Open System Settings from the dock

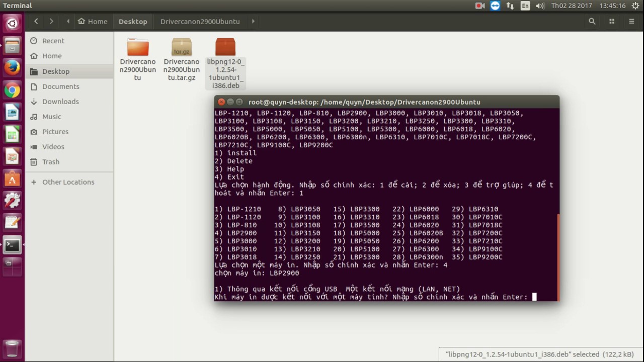(12, 201)
